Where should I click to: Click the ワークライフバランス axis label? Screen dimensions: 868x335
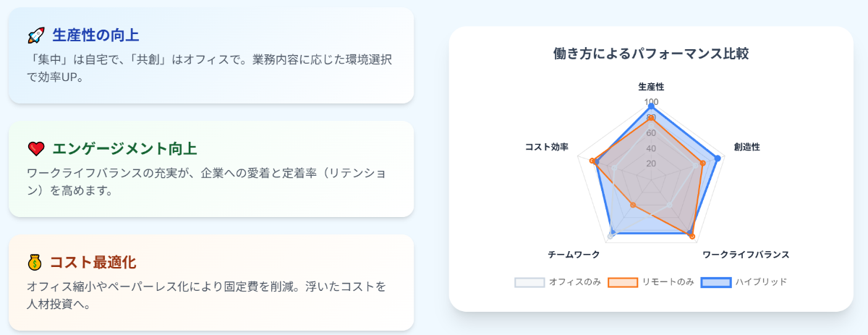tap(745, 255)
